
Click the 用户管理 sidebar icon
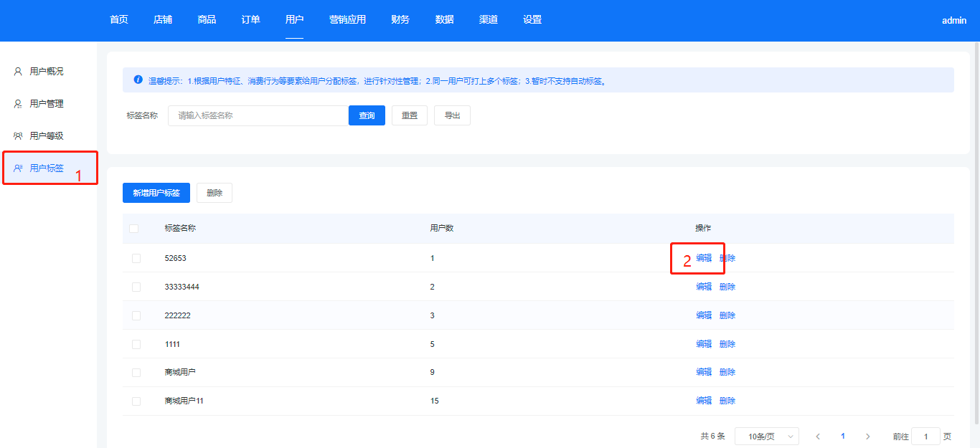[18, 104]
